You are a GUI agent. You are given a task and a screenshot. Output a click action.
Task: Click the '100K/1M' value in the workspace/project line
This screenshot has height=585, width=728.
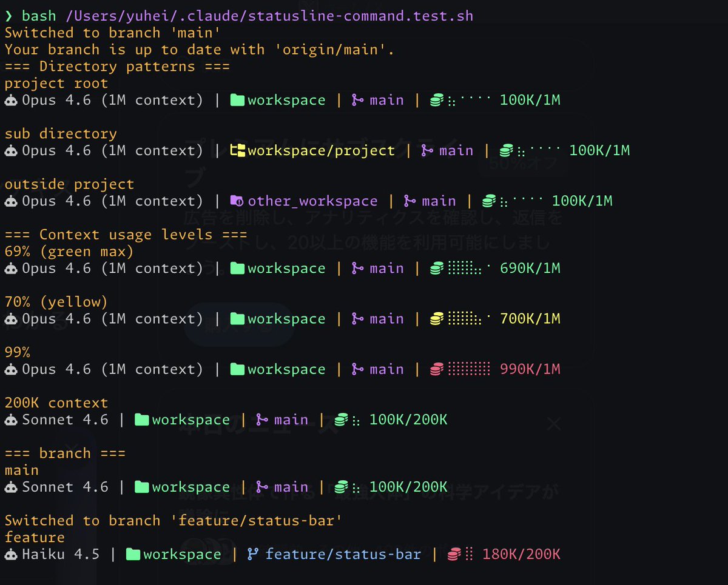[600, 151]
